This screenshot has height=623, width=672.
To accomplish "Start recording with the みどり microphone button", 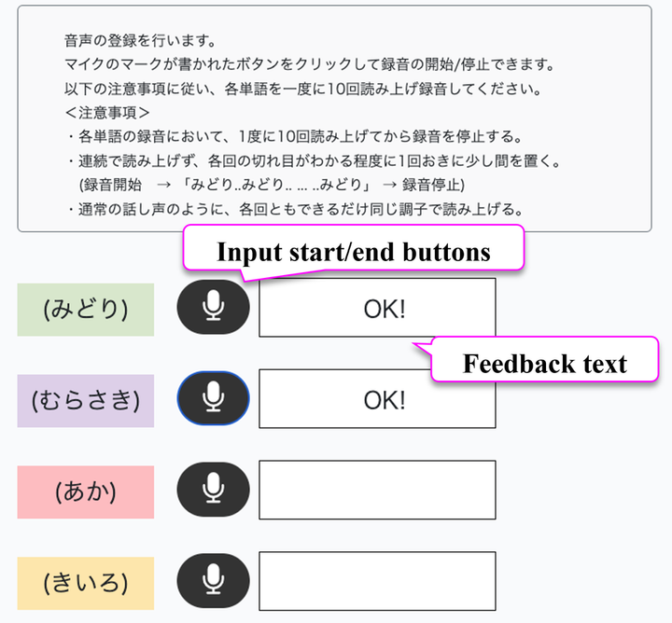I will click(x=213, y=307).
